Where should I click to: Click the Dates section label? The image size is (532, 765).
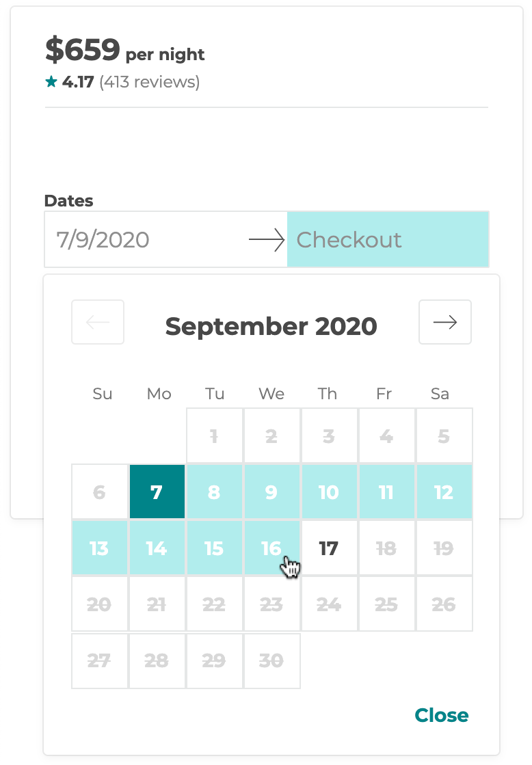[68, 200]
